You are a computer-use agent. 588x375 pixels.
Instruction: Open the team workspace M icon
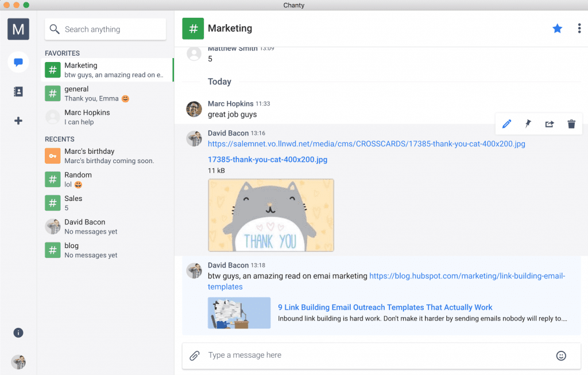(18, 29)
